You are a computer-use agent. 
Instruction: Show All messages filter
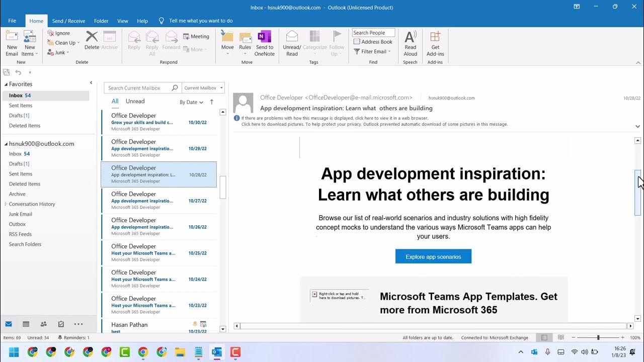(115, 101)
